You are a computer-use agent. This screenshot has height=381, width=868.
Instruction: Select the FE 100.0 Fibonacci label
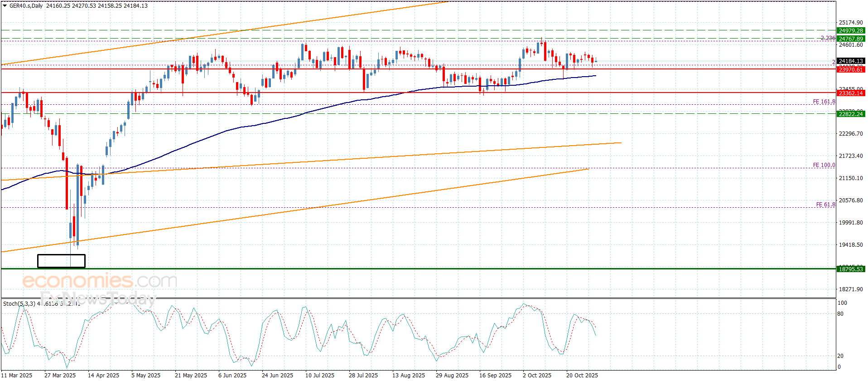[x=824, y=165]
